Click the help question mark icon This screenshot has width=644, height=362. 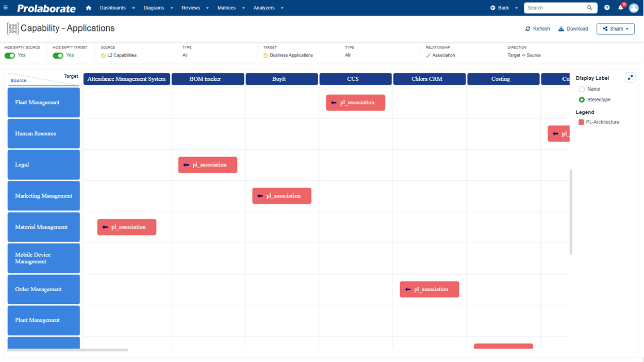[607, 8]
